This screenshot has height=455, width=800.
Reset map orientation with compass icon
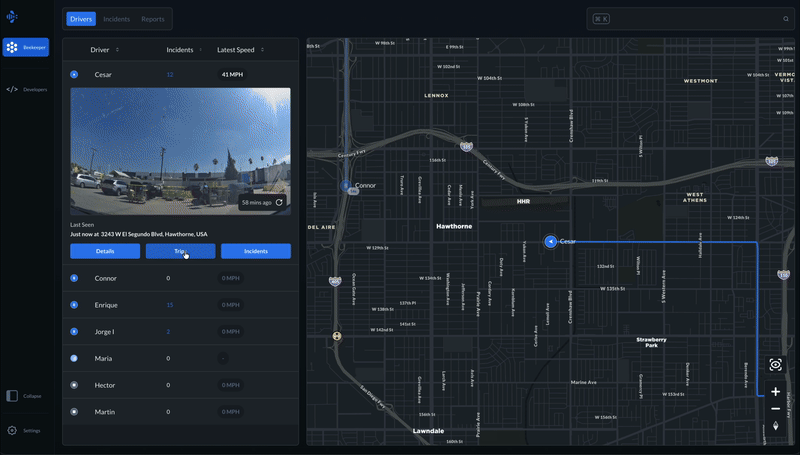tap(775, 426)
